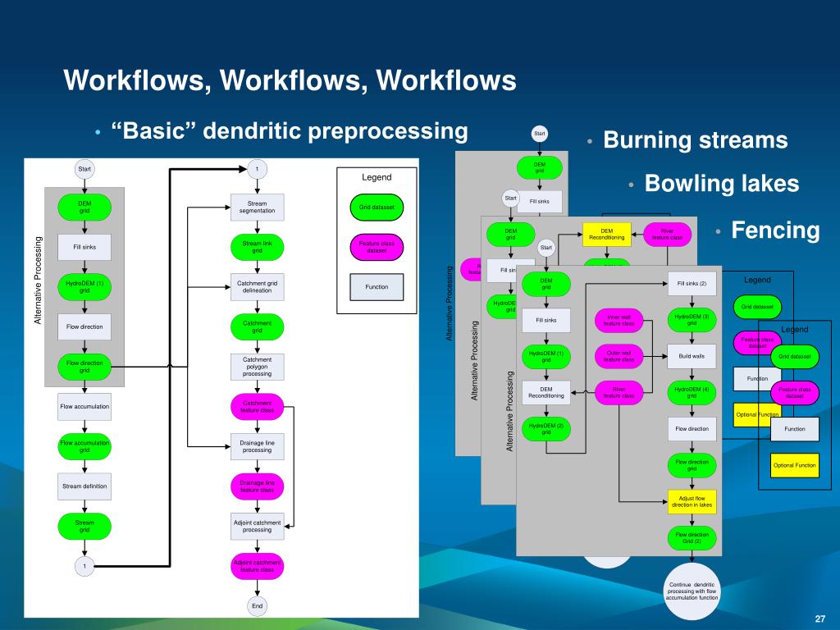This screenshot has height=630, width=840.
Task: Click the "Burning streams" bullet text
Action: (696, 139)
